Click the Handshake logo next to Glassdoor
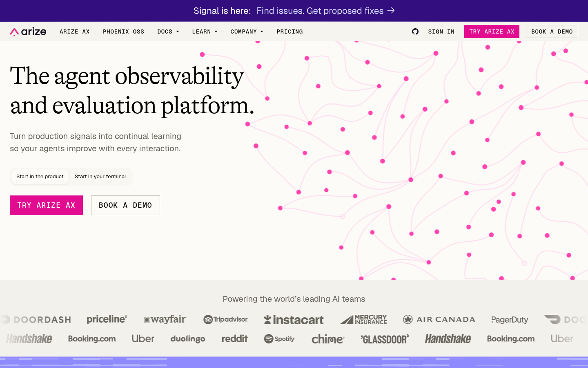This screenshot has width=588, height=368. coord(448,339)
